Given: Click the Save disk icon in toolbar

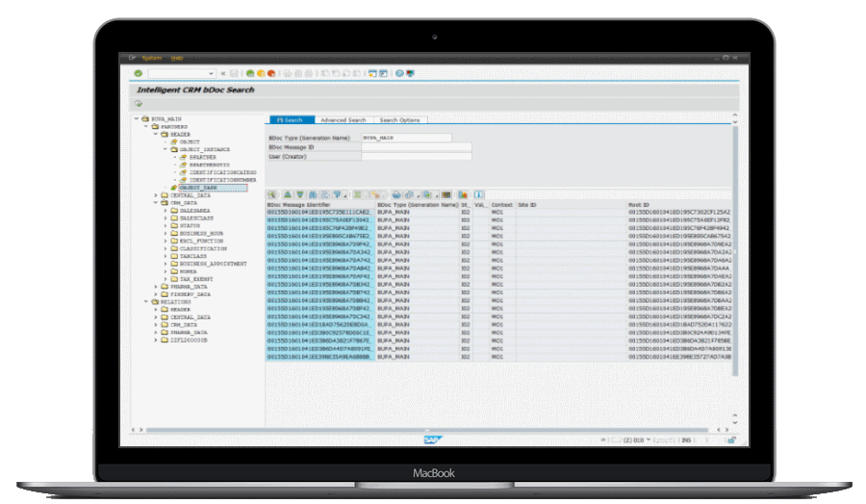Looking at the screenshot, I should coord(234,73).
